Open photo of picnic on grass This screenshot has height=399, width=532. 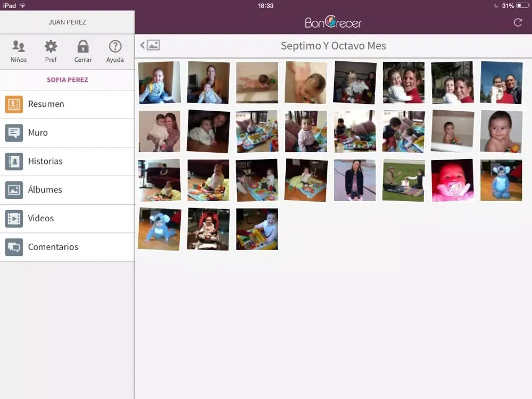point(403,180)
